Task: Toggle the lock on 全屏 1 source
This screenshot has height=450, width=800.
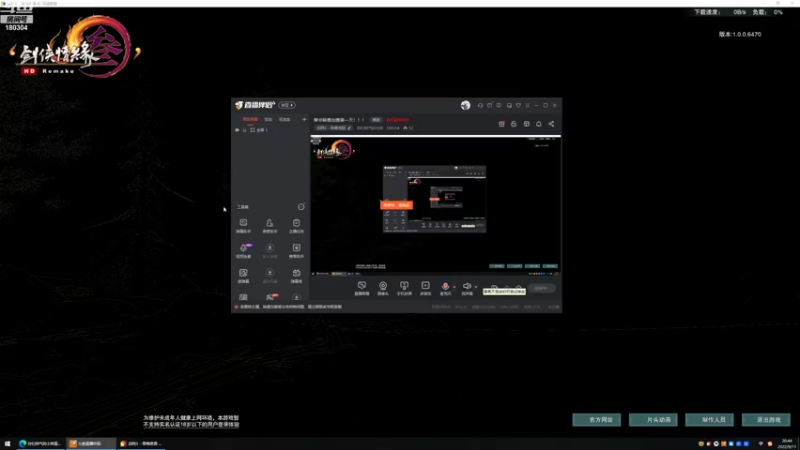Action: [244, 130]
